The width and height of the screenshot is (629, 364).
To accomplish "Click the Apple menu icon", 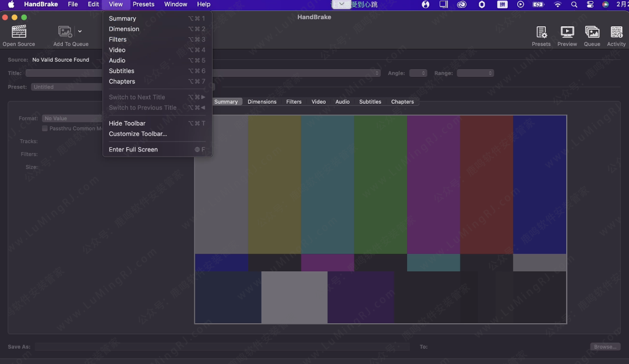I will (x=11, y=5).
